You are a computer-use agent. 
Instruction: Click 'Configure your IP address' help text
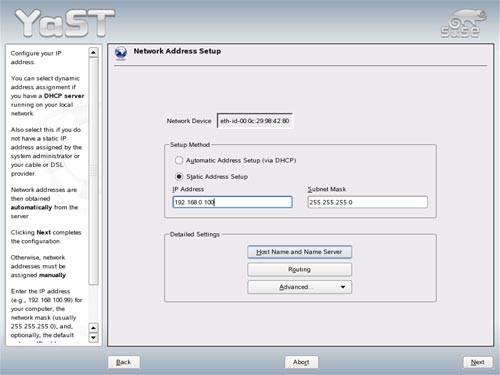coord(36,58)
